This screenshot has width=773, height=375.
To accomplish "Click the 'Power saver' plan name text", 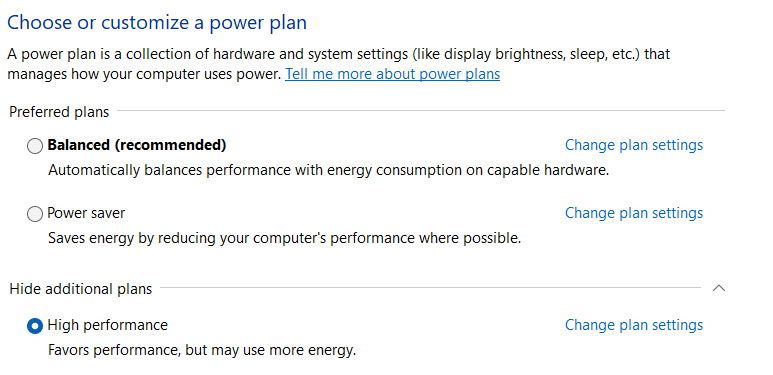I will (86, 213).
